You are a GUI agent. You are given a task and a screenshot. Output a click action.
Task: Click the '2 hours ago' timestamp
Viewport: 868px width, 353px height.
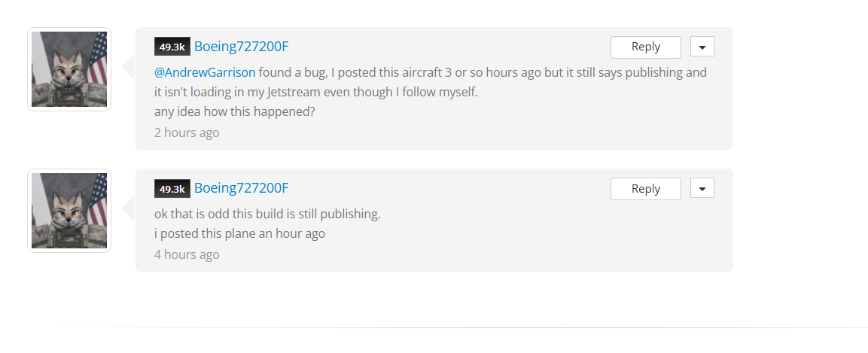(x=187, y=132)
